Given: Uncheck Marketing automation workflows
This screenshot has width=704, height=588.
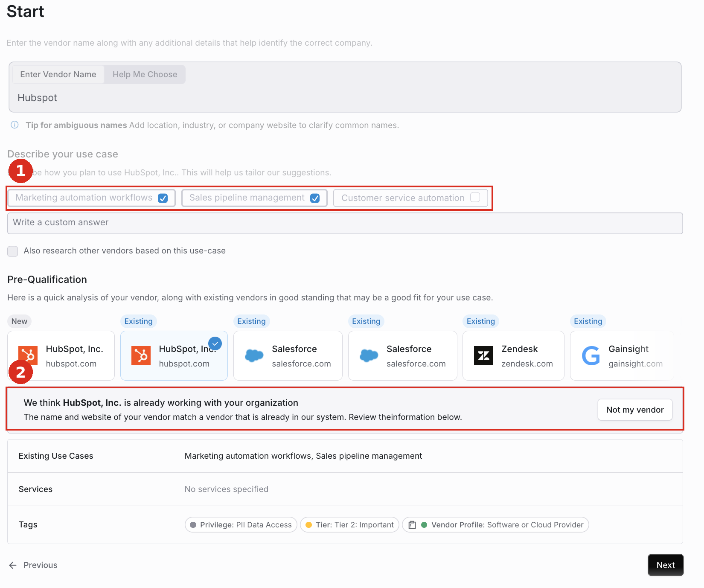Looking at the screenshot, I should click(163, 198).
